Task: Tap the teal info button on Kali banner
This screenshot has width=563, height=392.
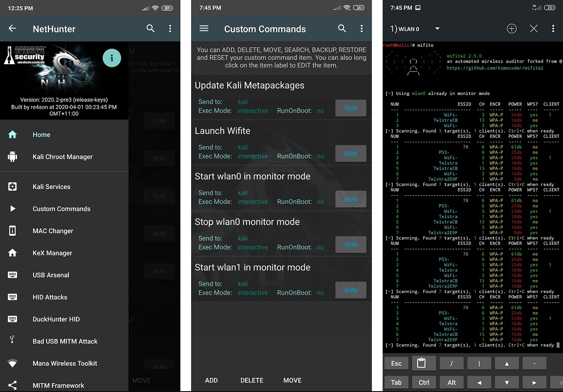Action: pos(112,58)
